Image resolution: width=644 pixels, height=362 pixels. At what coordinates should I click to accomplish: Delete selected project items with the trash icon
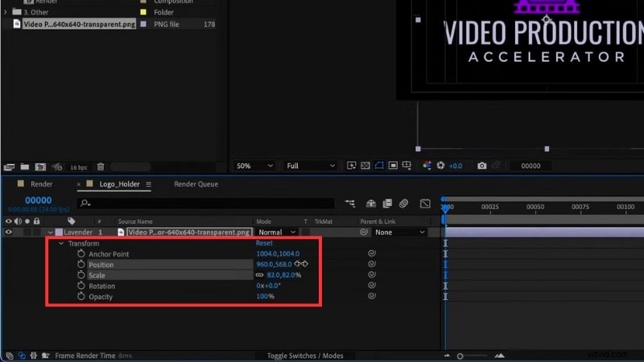tap(101, 167)
